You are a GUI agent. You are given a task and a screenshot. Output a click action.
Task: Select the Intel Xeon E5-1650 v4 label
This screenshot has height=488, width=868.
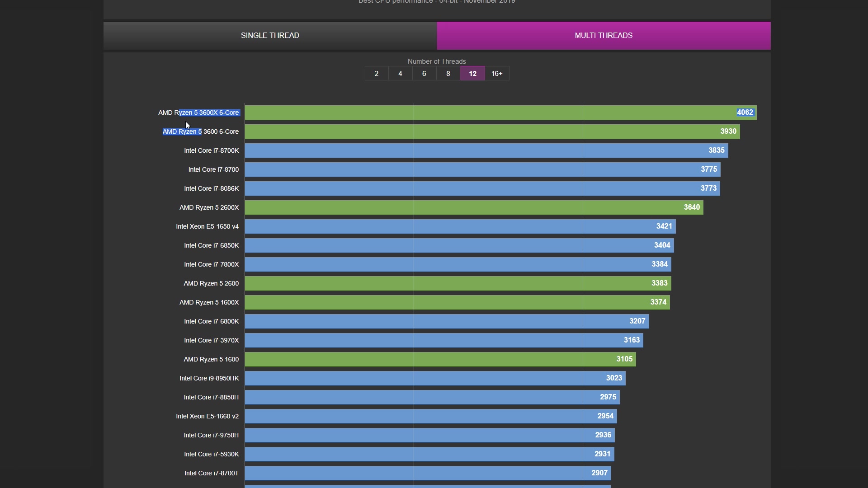tap(207, 226)
